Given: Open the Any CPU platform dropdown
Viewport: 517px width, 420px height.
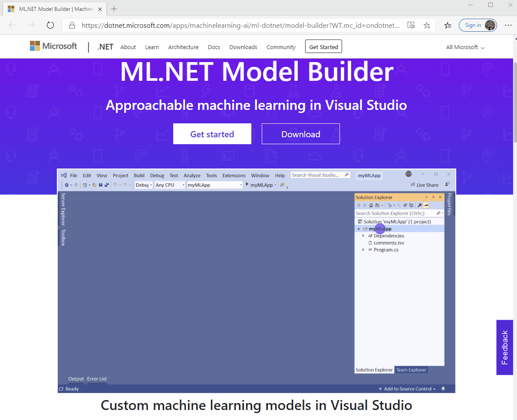Looking at the screenshot, I should (170, 185).
